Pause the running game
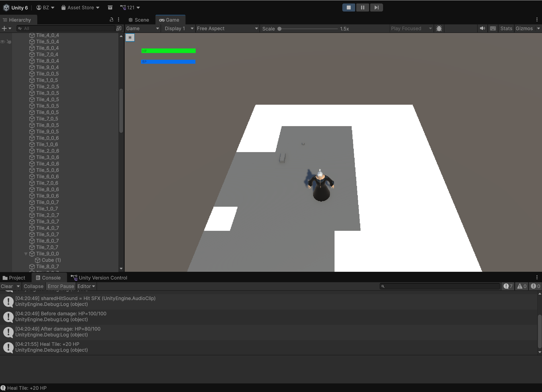 (362, 7)
